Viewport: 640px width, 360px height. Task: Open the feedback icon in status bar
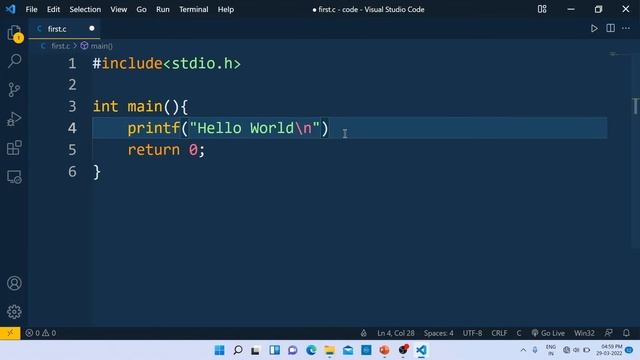click(608, 333)
